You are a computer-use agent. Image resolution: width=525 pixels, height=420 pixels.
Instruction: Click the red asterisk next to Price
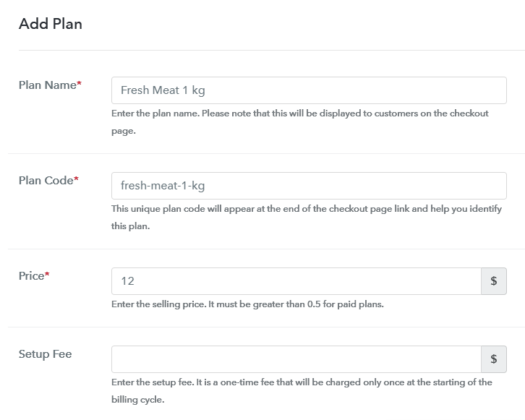pos(47,275)
